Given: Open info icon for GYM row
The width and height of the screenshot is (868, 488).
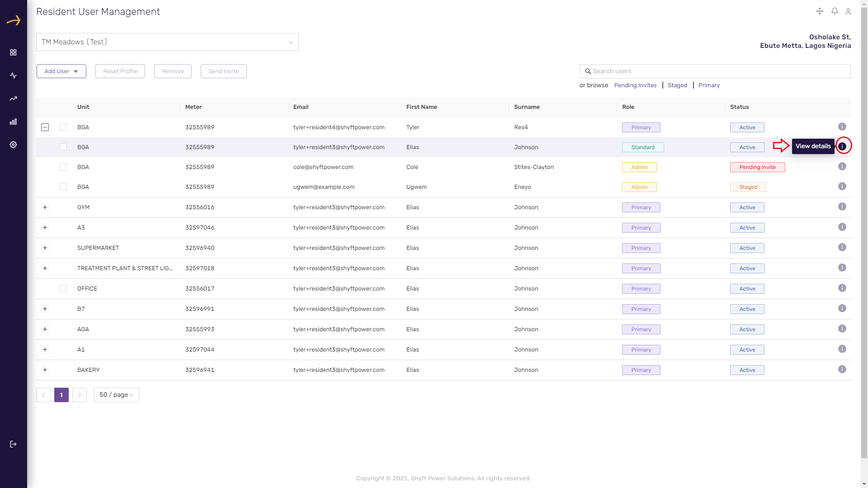Looking at the screenshot, I should pyautogui.click(x=842, y=206).
